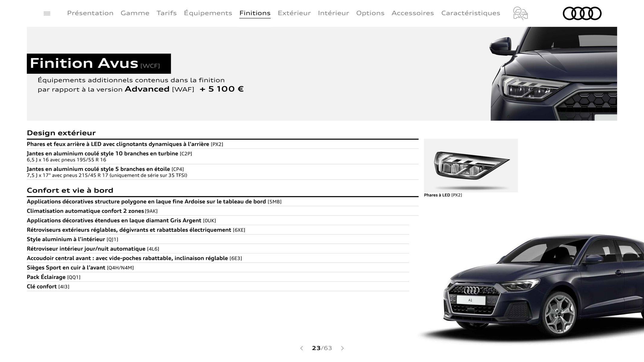The width and height of the screenshot is (644, 362).
Task: Click the Finition Avus title
Action: pos(84,63)
